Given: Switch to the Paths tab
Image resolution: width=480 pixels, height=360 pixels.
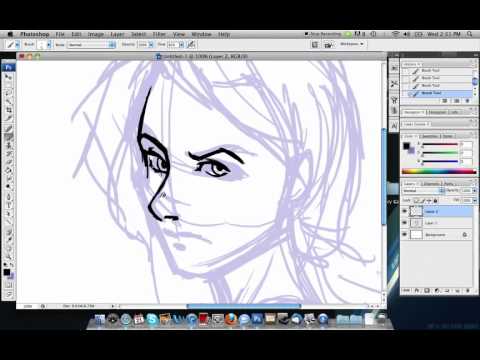Looking at the screenshot, I should (448, 184).
